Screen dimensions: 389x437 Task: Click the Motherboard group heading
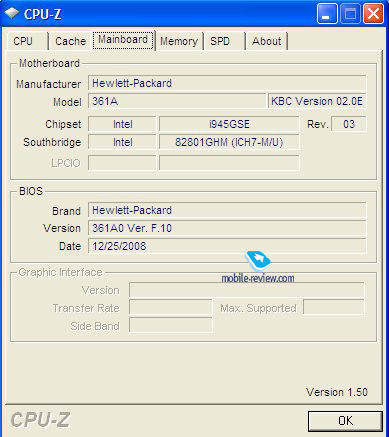click(49, 63)
